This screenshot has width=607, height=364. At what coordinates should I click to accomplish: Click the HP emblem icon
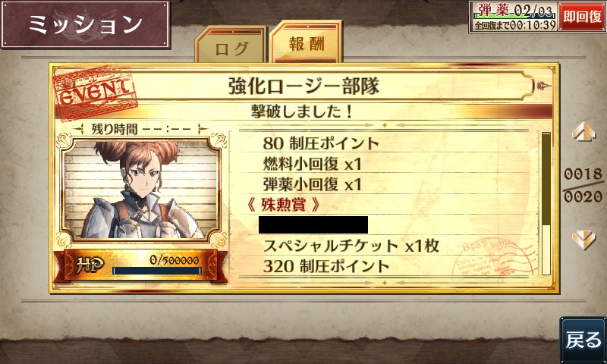coord(90,265)
